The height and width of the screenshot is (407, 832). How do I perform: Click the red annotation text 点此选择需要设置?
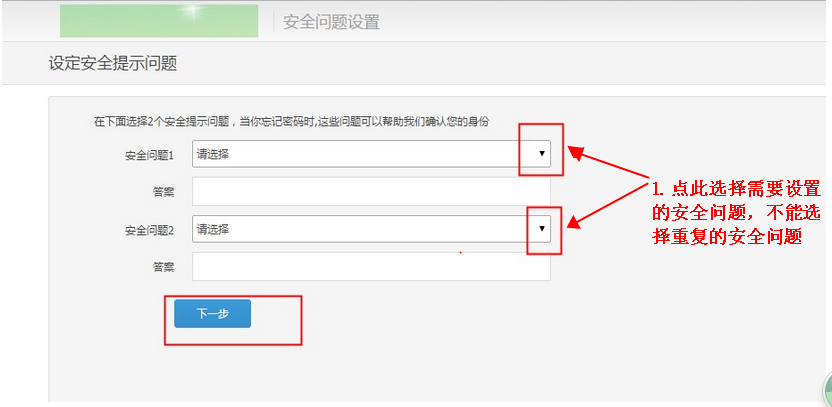pyautogui.click(x=736, y=189)
